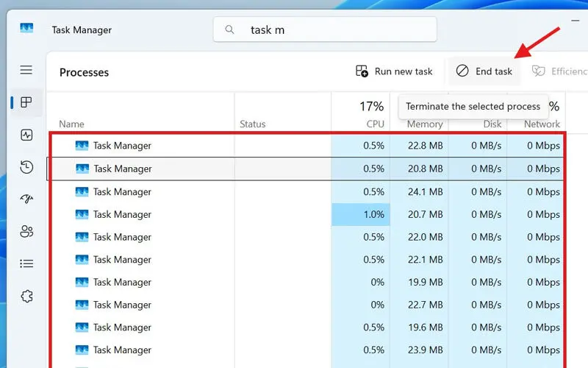Click the Task Manager app icon in title bar

coord(26,28)
